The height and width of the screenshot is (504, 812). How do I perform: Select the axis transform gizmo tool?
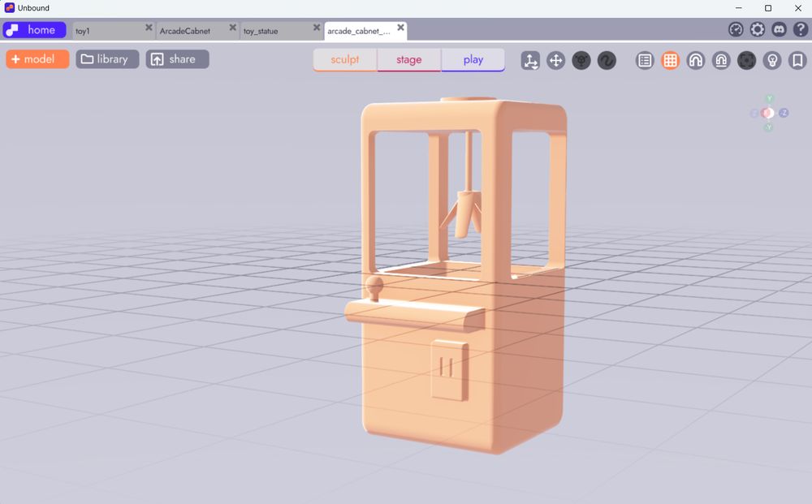[530, 61]
